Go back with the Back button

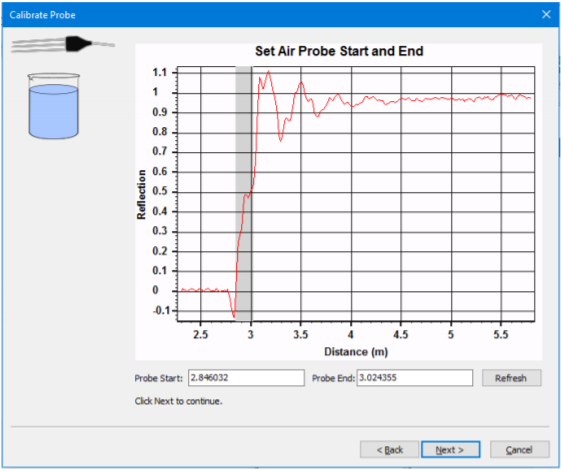point(389,449)
